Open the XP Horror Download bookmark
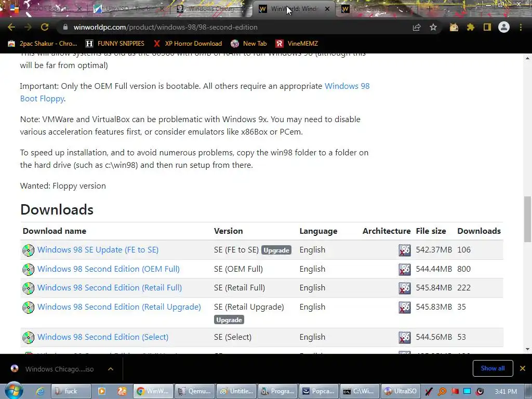 click(x=188, y=44)
